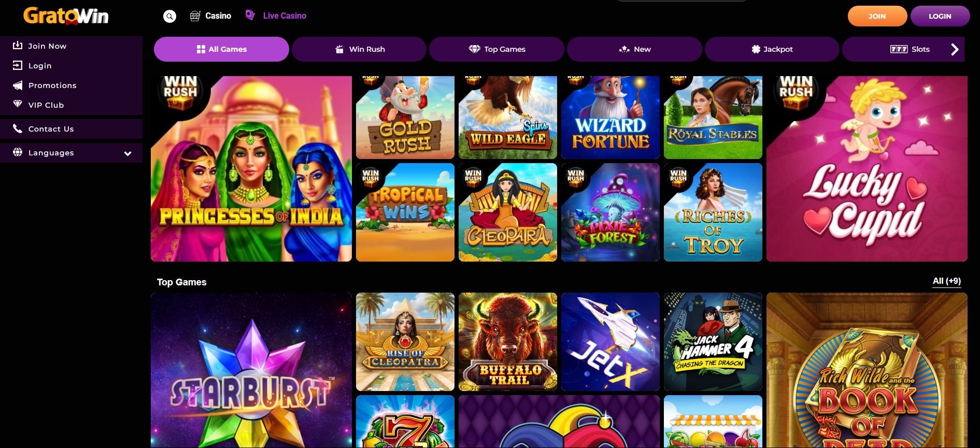Expand the Languages dropdown chevron
The height and width of the screenshot is (448, 980).
point(127,153)
